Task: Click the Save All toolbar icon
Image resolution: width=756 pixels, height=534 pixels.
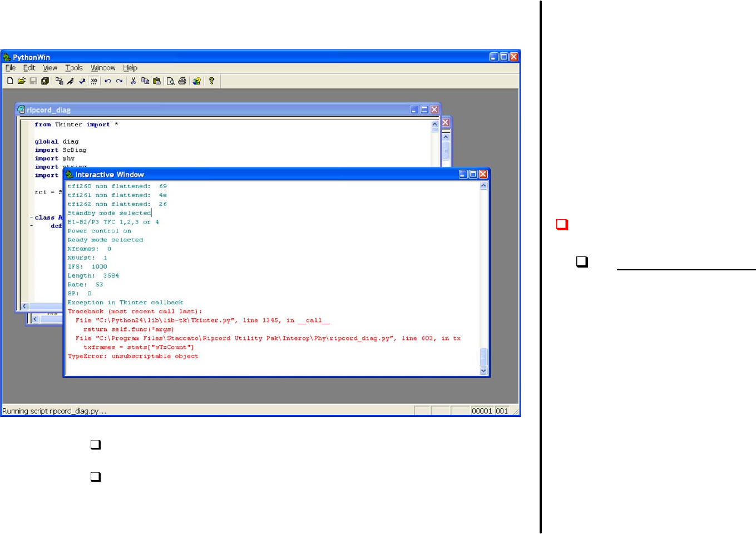Action: point(45,81)
